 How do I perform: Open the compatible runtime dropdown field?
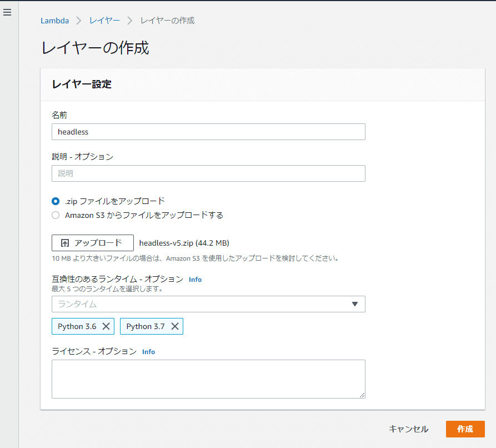click(208, 304)
